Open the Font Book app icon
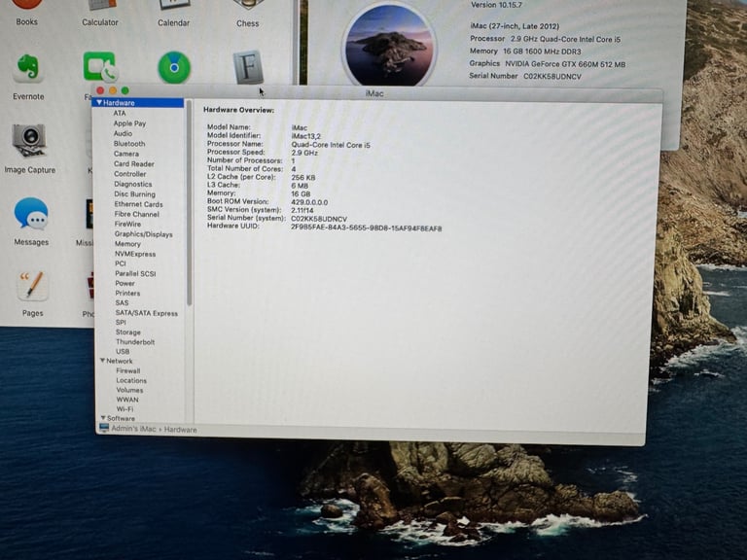Image resolution: width=747 pixels, height=560 pixels. coord(248,67)
